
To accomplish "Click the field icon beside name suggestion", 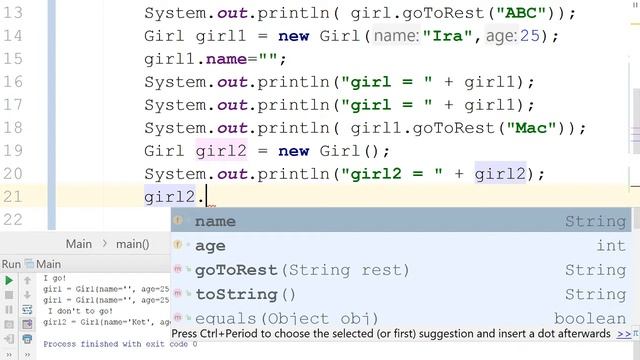I will pos(178,220).
